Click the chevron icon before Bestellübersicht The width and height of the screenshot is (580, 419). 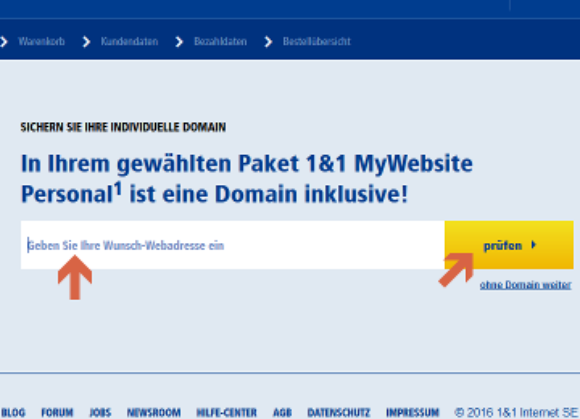269,41
